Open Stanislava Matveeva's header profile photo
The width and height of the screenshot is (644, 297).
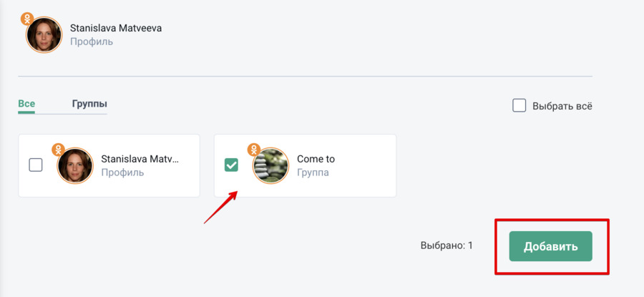[x=44, y=36]
